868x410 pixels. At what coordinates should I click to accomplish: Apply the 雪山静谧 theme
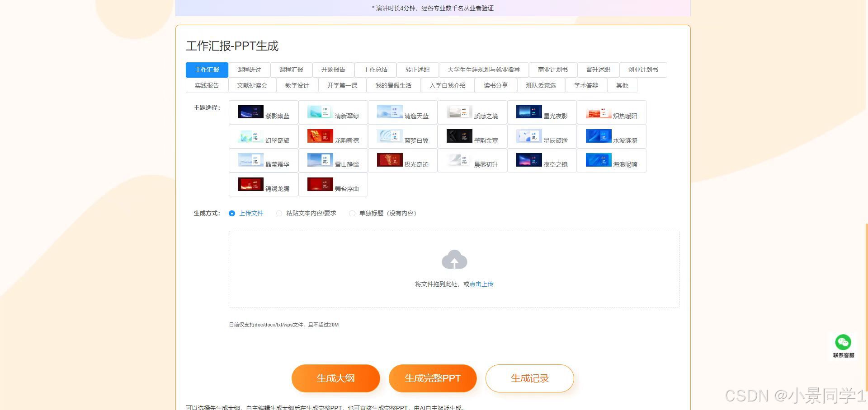tap(333, 160)
